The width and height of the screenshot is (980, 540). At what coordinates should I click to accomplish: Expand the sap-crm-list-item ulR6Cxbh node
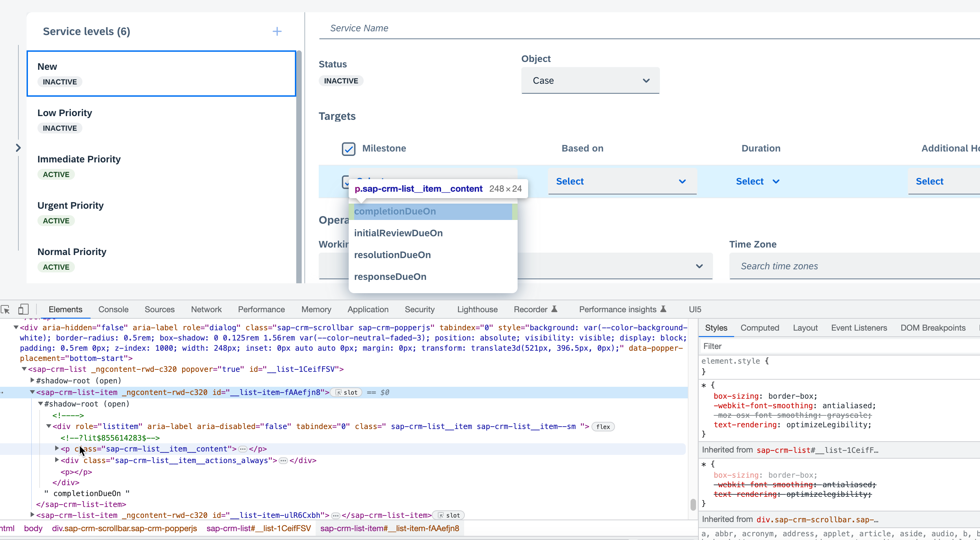tap(32, 515)
